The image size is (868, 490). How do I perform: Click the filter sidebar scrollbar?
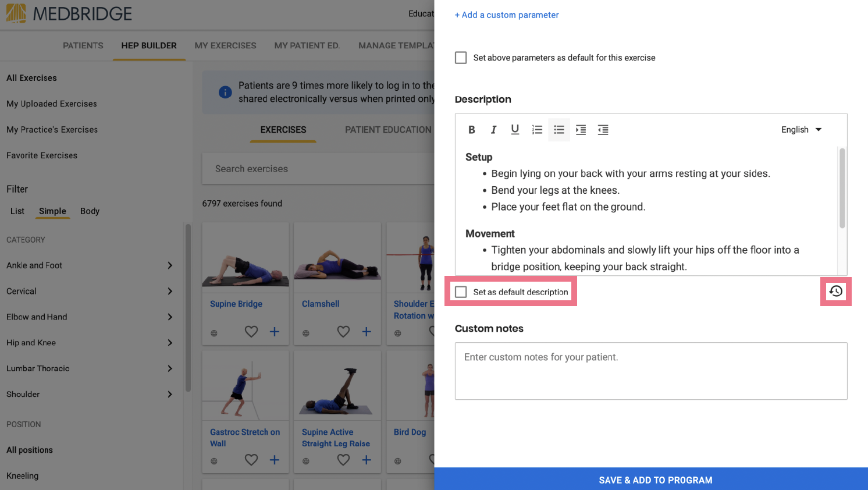pyautogui.click(x=188, y=308)
